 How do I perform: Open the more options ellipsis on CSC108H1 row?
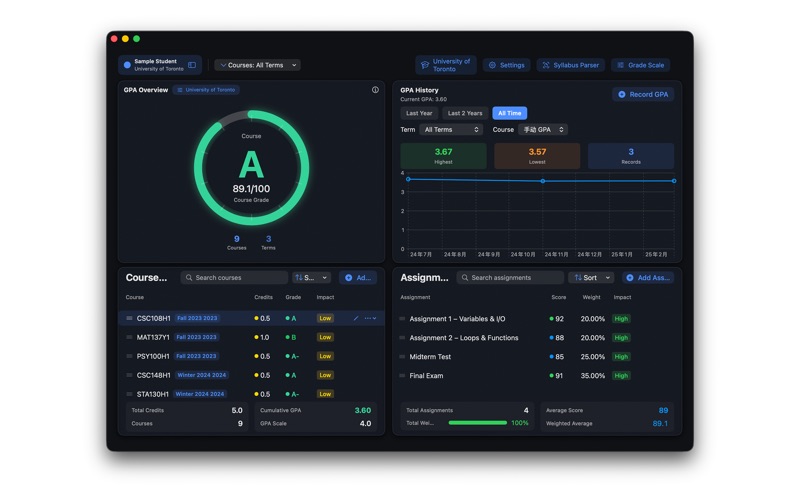370,318
